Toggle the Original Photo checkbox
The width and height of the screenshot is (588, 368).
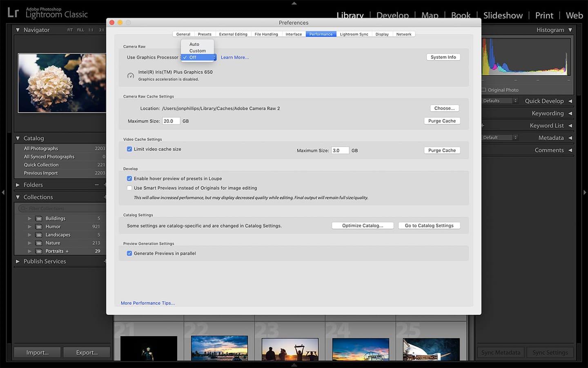tap(484, 90)
